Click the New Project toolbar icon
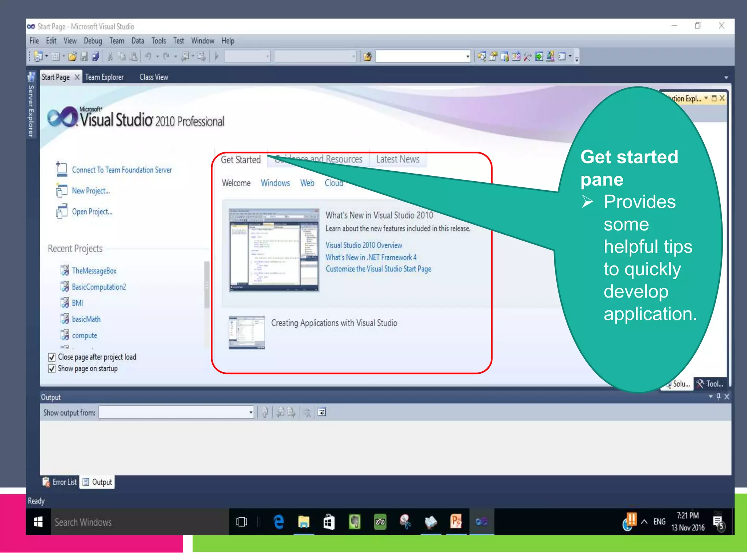Viewport: 747px width, 560px height. pos(38,56)
